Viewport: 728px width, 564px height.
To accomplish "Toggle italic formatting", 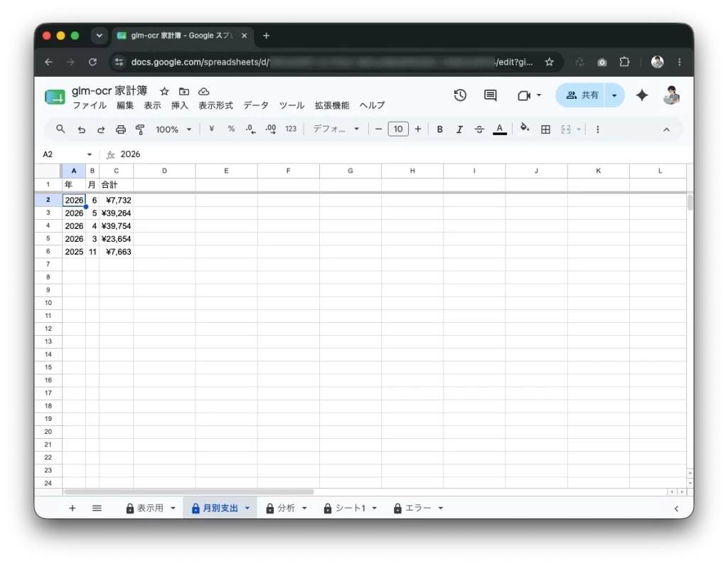I will pyautogui.click(x=459, y=129).
